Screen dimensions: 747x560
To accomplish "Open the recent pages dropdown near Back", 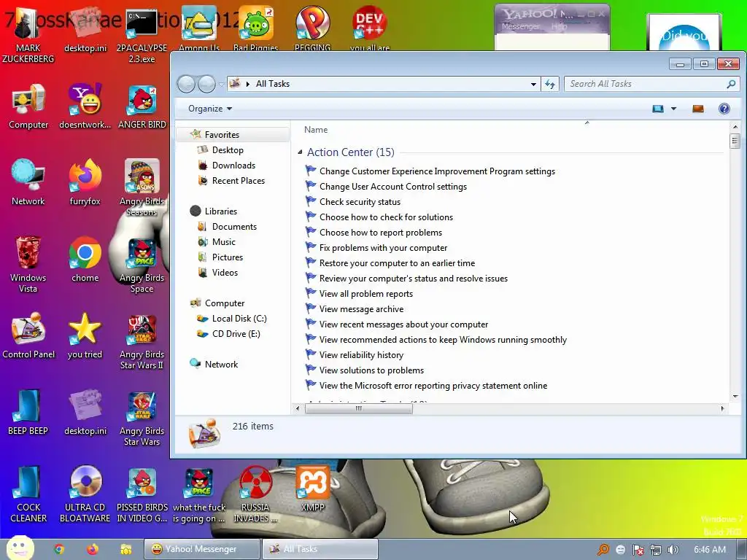I will tap(221, 85).
